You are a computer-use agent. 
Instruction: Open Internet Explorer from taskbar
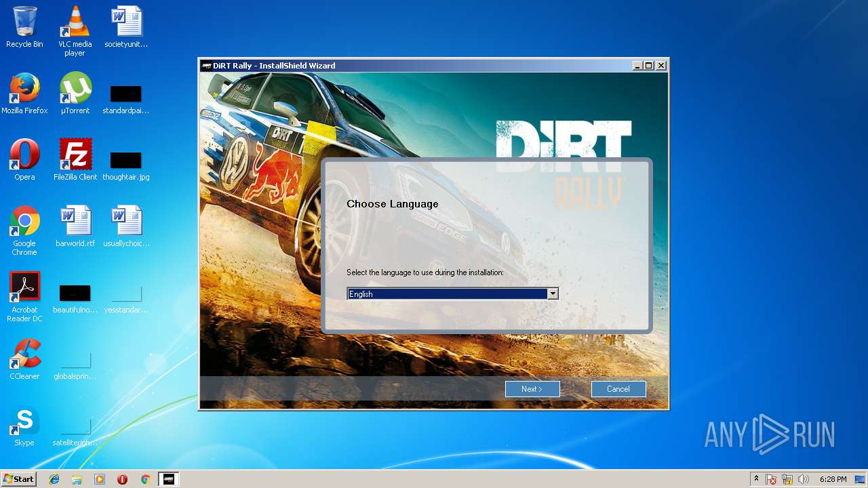pyautogui.click(x=54, y=479)
